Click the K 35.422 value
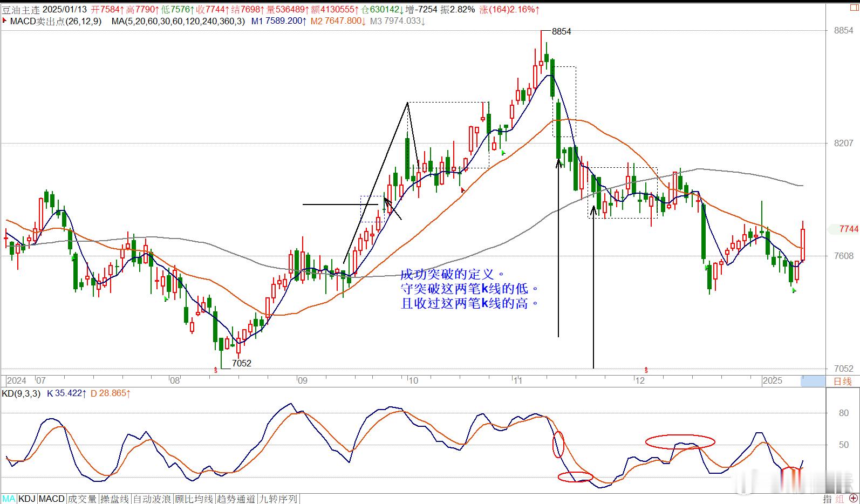860x504 pixels. pyautogui.click(x=66, y=393)
